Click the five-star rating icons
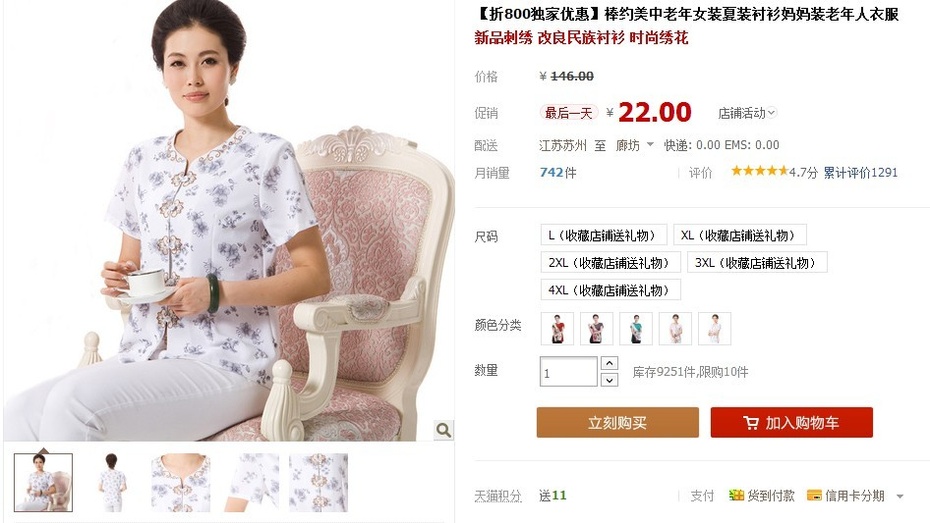 pos(759,171)
